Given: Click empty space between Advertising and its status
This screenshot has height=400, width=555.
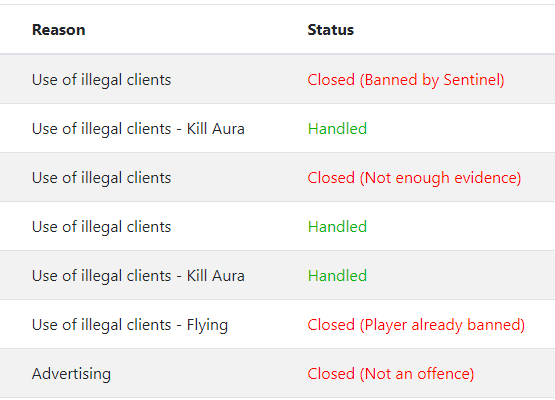Looking at the screenshot, I should click(209, 374).
